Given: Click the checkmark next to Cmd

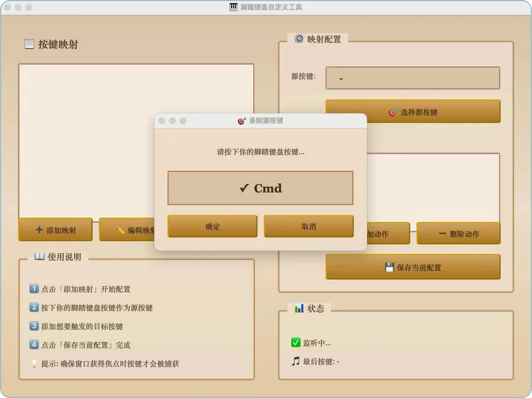Looking at the screenshot, I should coord(244,188).
